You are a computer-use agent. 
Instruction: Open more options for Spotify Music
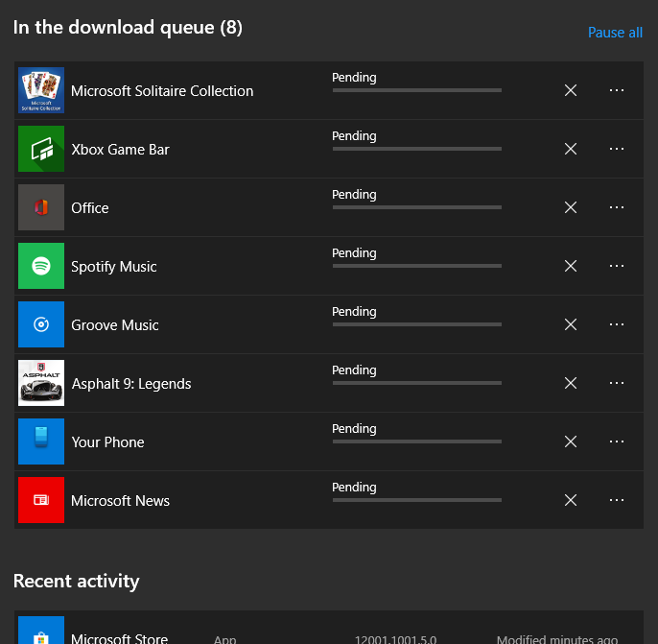[617, 266]
